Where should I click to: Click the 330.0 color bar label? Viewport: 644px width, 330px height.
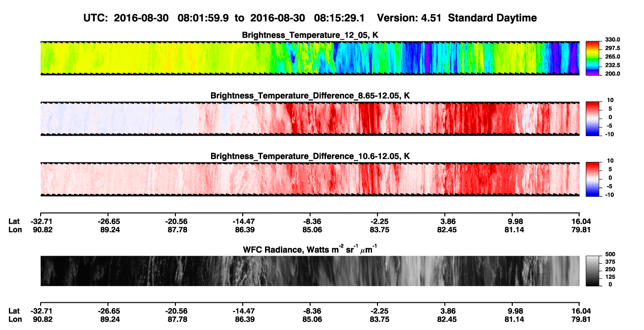tap(613, 40)
